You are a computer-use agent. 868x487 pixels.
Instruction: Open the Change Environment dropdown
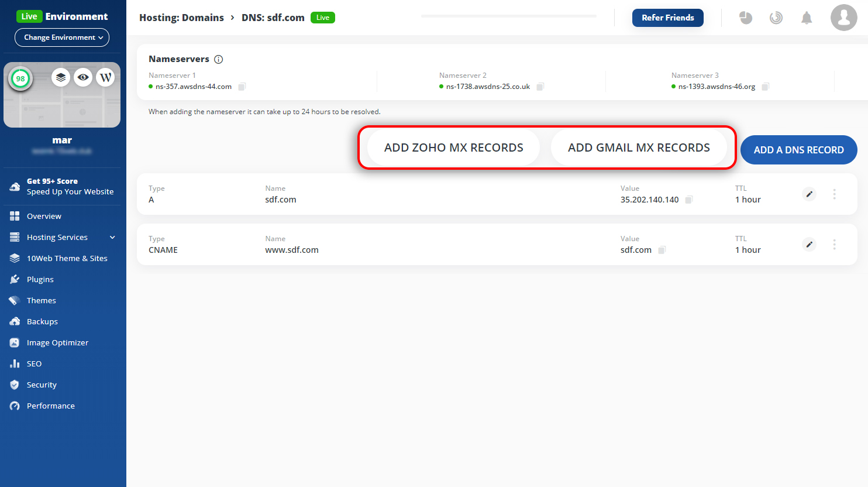[62, 37]
